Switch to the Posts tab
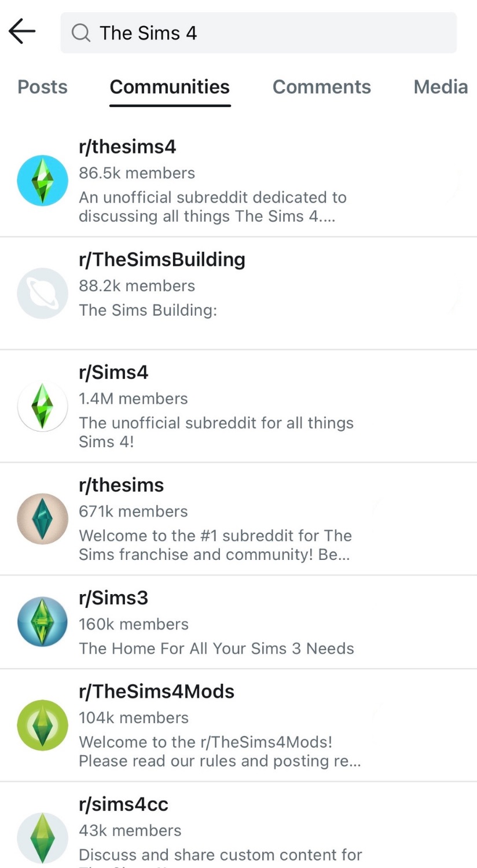477x868 pixels. point(42,87)
